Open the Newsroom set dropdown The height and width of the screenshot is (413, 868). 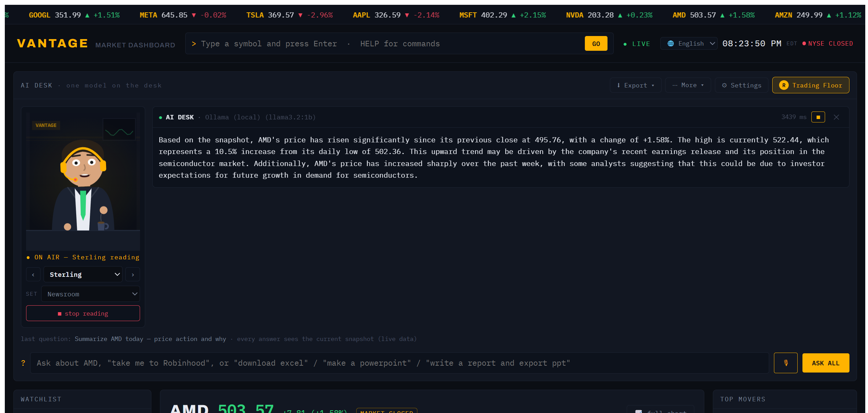click(x=91, y=294)
